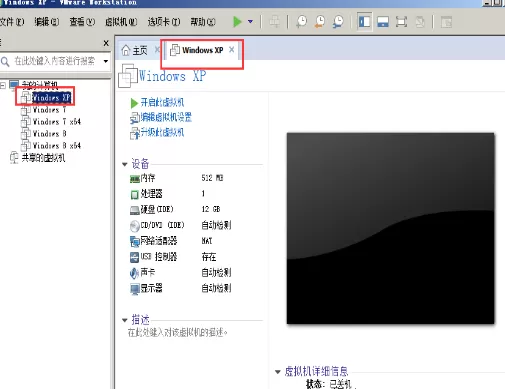
Task: Click 开启此虚拟机 link
Action: 162,102
